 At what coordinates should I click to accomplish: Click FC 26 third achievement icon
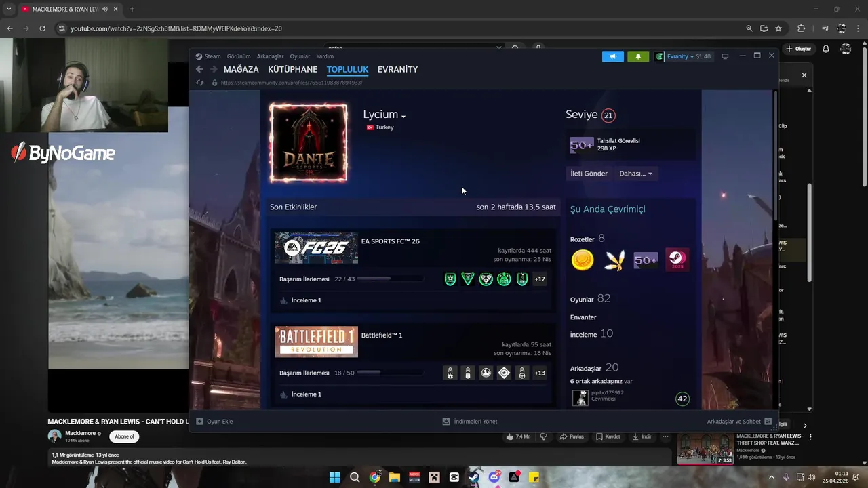coord(486,279)
